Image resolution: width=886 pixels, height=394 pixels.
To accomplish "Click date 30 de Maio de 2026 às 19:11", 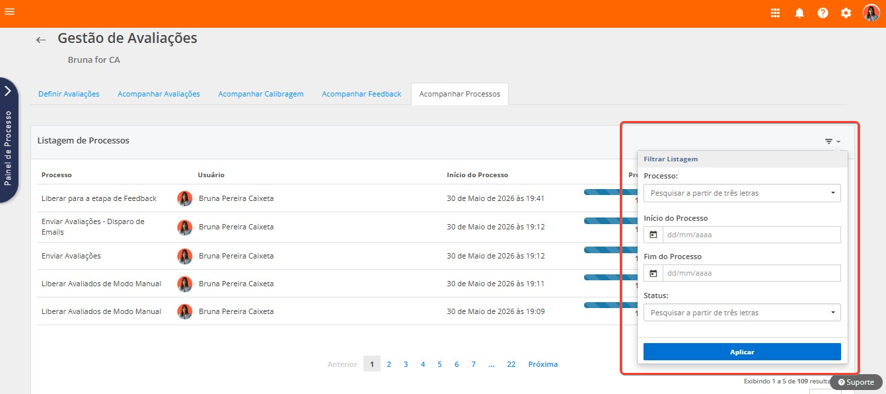I will click(x=496, y=284).
